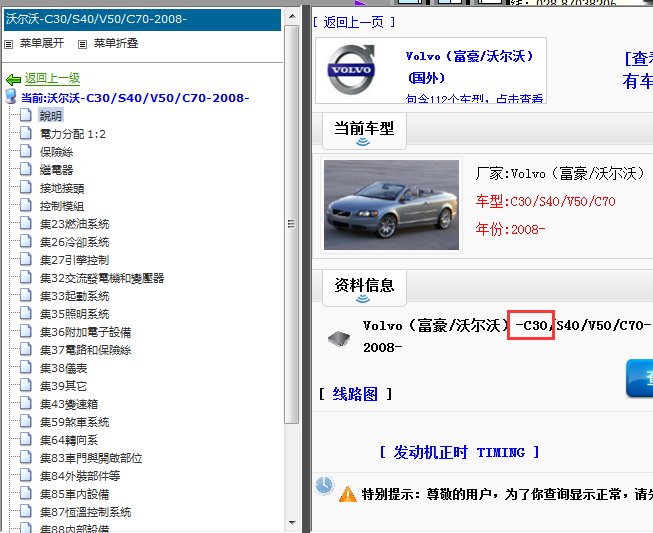Select the 集87恒溫控制系統 tree item
This screenshot has width=653, height=533.
coord(85,512)
